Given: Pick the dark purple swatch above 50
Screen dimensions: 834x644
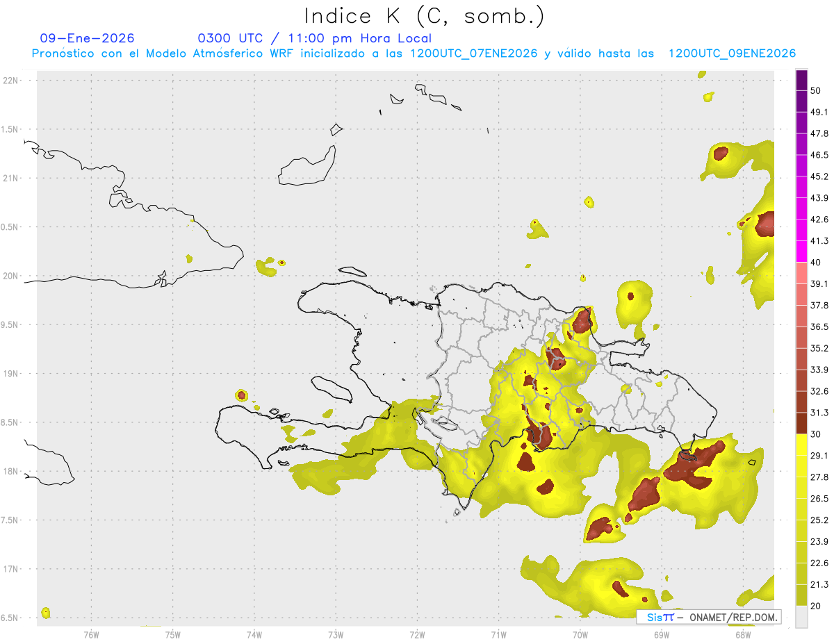Looking at the screenshot, I should [801, 80].
